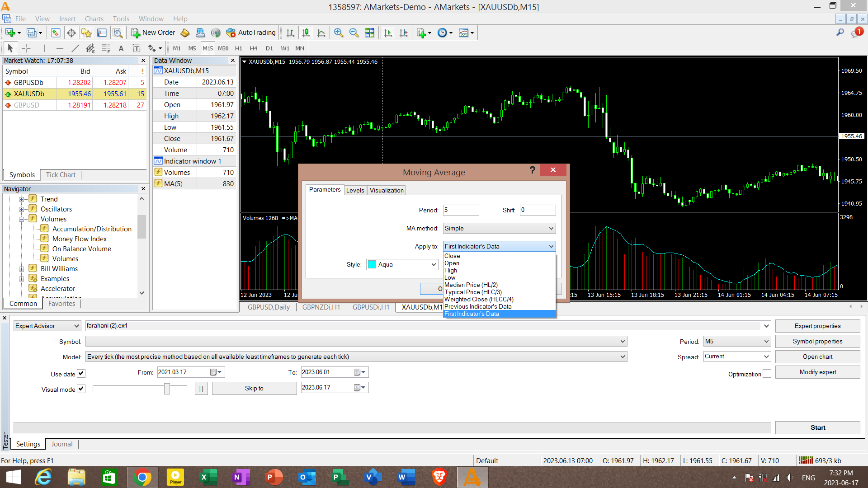Switch to the Tick Chart tab

pos(61,175)
